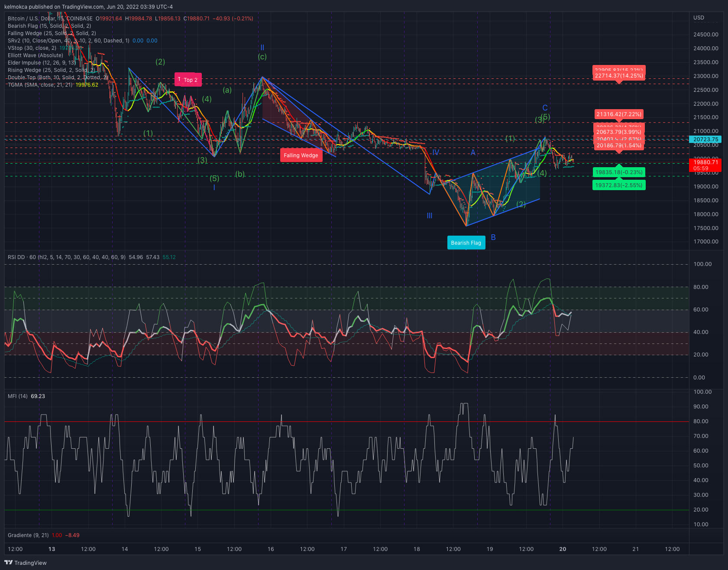728x570 pixels.
Task: Click the green (b) wave label
Action: tap(240, 174)
